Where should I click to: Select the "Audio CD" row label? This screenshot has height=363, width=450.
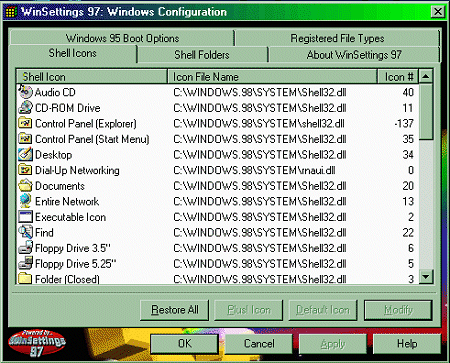[55, 92]
